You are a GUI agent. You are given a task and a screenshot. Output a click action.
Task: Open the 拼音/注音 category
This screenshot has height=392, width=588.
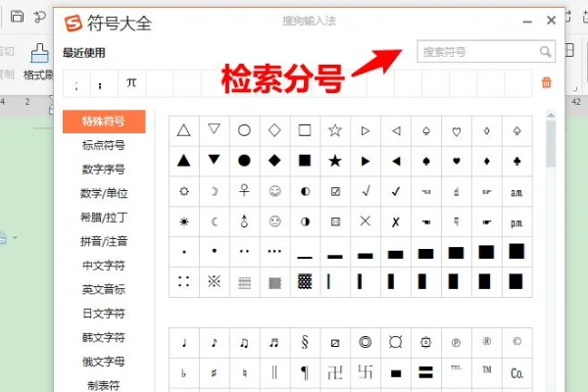tap(104, 241)
